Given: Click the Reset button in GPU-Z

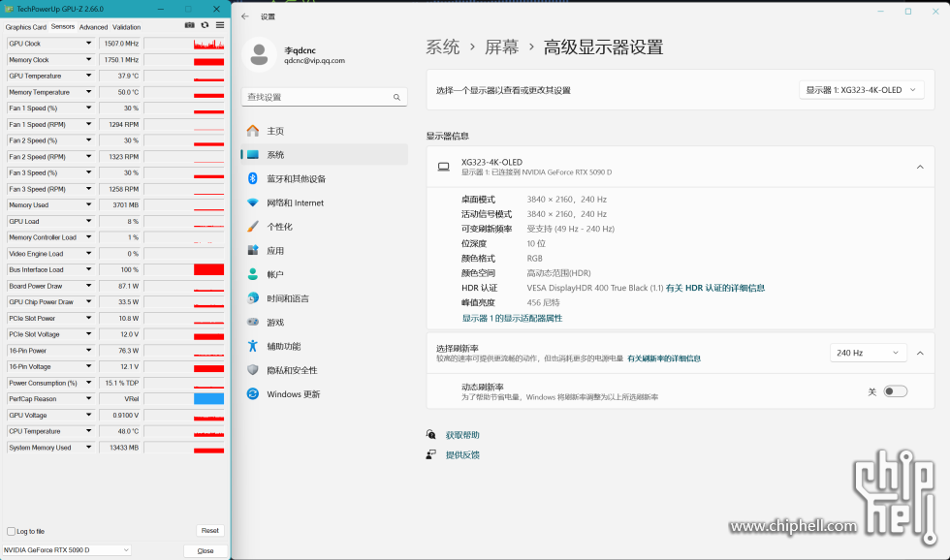Looking at the screenshot, I should [210, 530].
